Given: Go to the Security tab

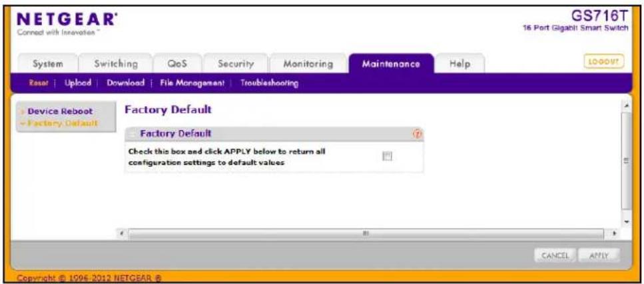Looking at the screenshot, I should click(236, 64).
